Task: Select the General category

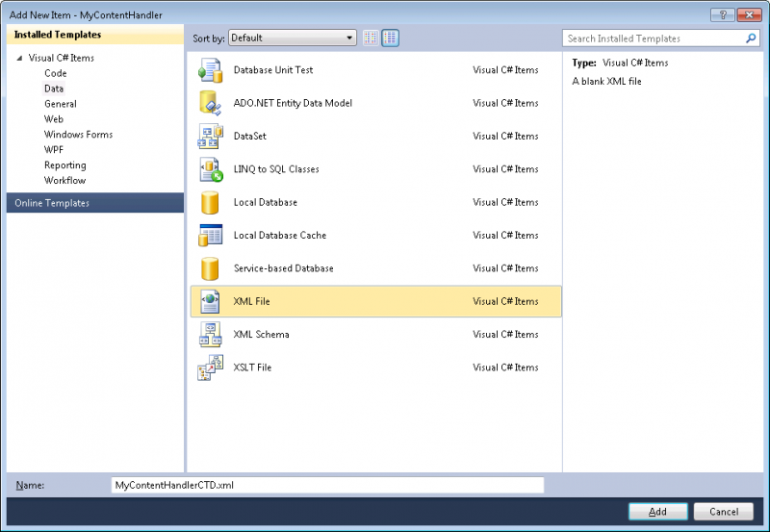Action: coord(61,104)
